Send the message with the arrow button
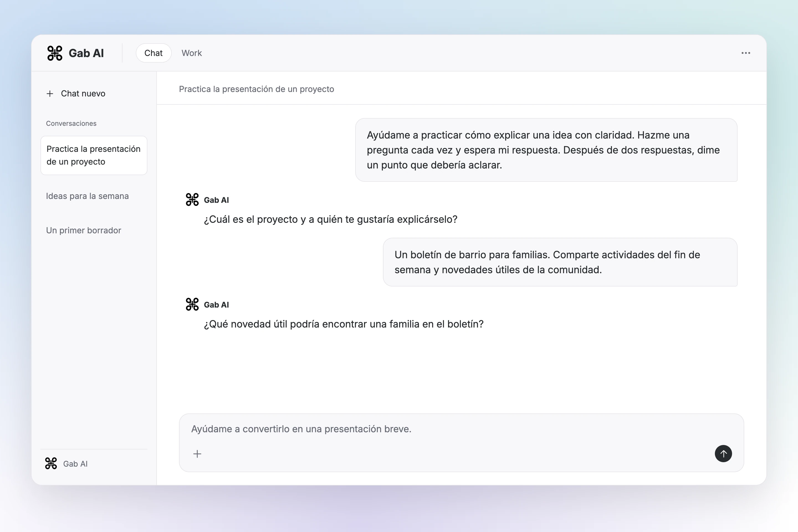This screenshot has height=532, width=798. pyautogui.click(x=723, y=453)
